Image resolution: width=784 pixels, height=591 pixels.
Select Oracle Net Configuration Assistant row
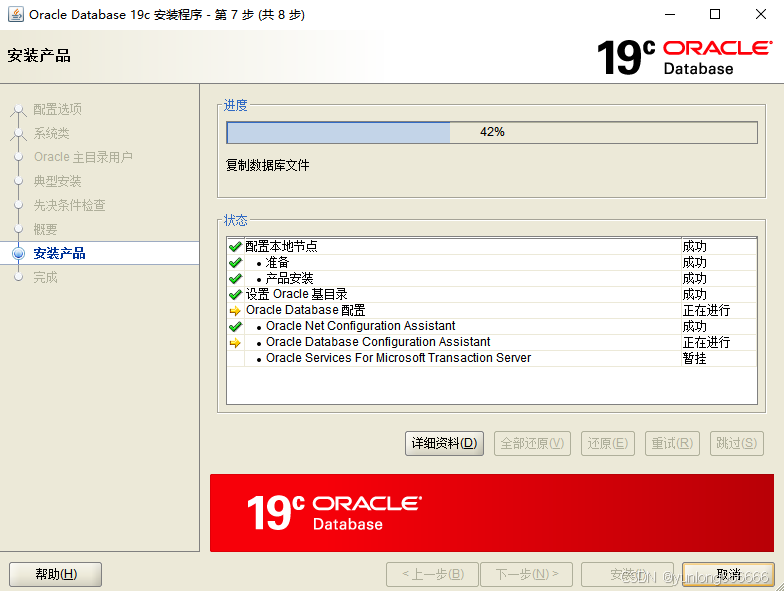(x=492, y=326)
